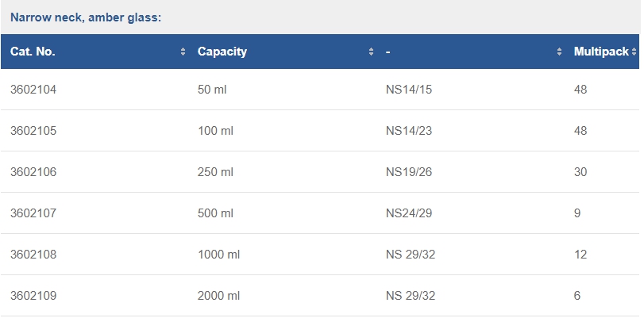The width and height of the screenshot is (644, 318).
Task: Sort table by Cat. No. header
Action: (33, 52)
